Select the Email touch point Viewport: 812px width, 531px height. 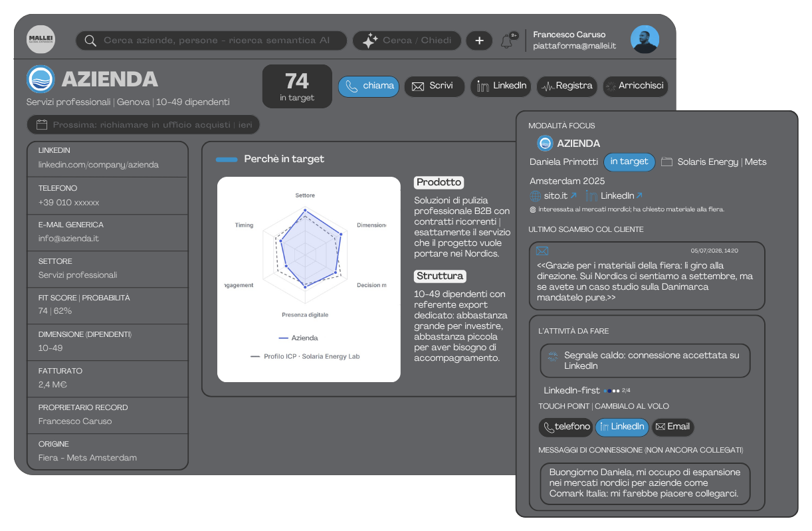[672, 427]
